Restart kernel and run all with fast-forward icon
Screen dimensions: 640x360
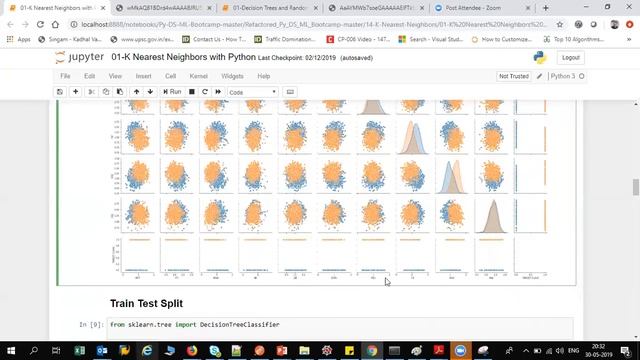(x=218, y=92)
